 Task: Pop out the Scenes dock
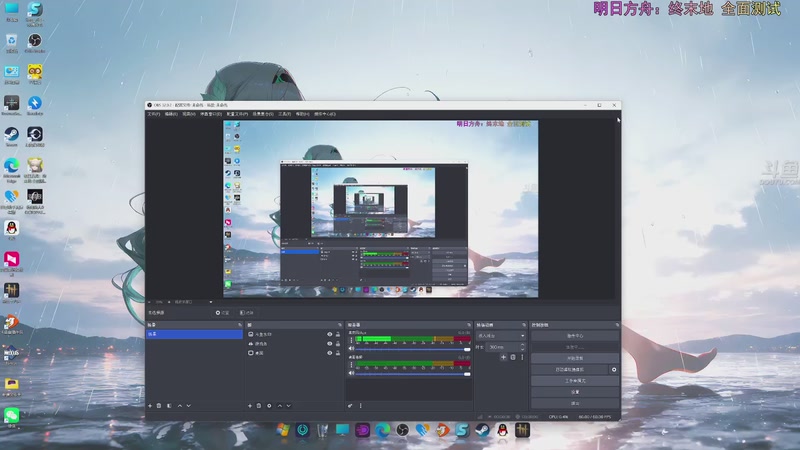(240, 325)
